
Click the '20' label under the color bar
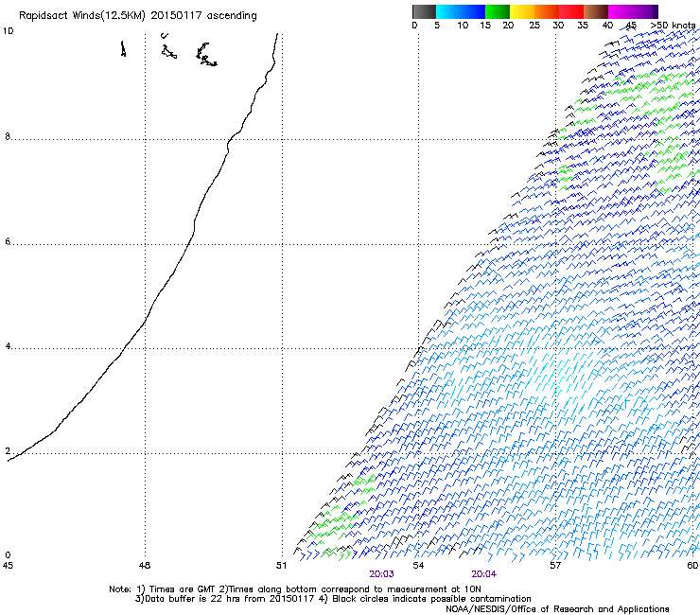click(x=508, y=26)
